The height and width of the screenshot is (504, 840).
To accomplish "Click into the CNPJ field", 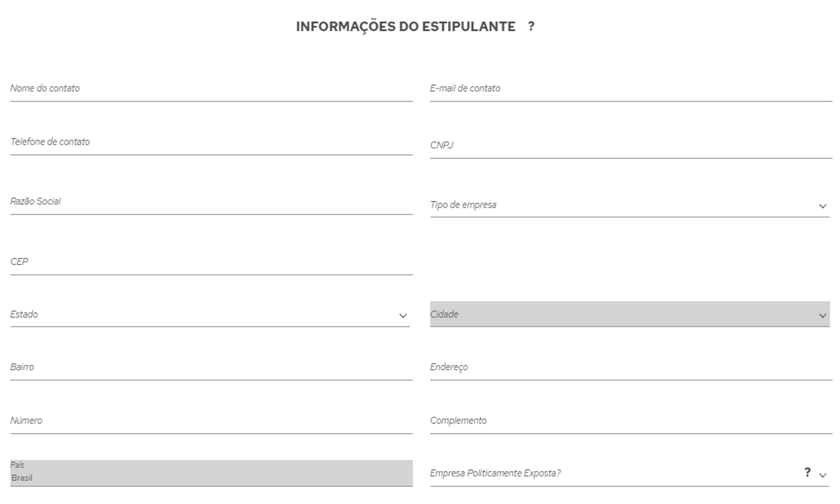I will pyautogui.click(x=631, y=146).
